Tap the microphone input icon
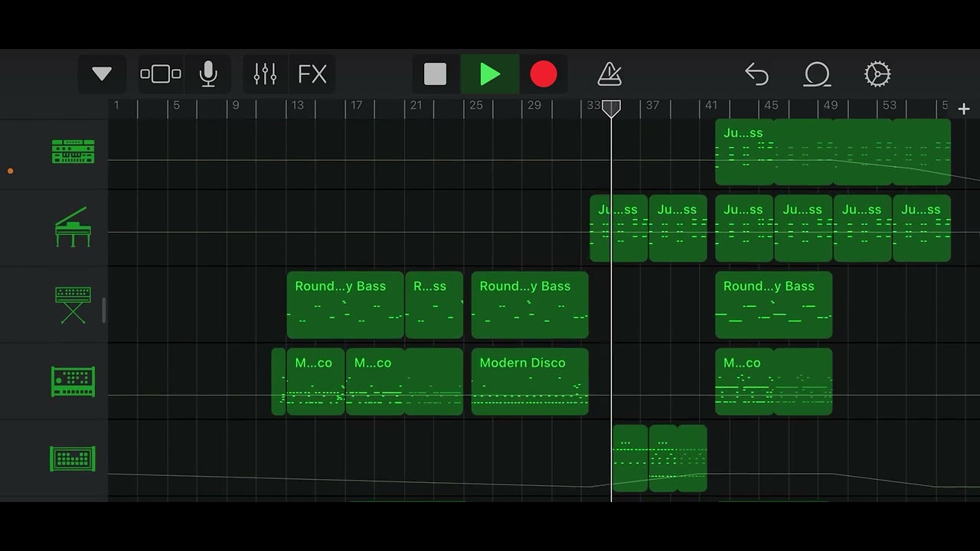The height and width of the screenshot is (551, 980). tap(208, 74)
